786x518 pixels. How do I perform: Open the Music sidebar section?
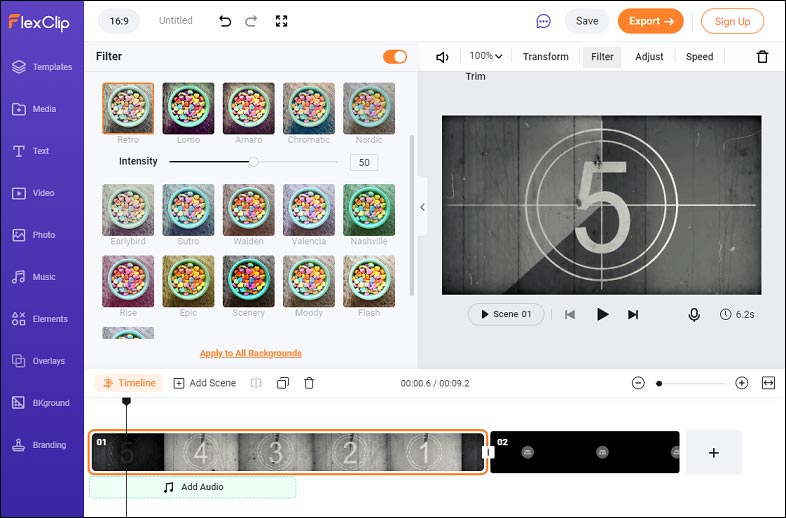coord(34,277)
